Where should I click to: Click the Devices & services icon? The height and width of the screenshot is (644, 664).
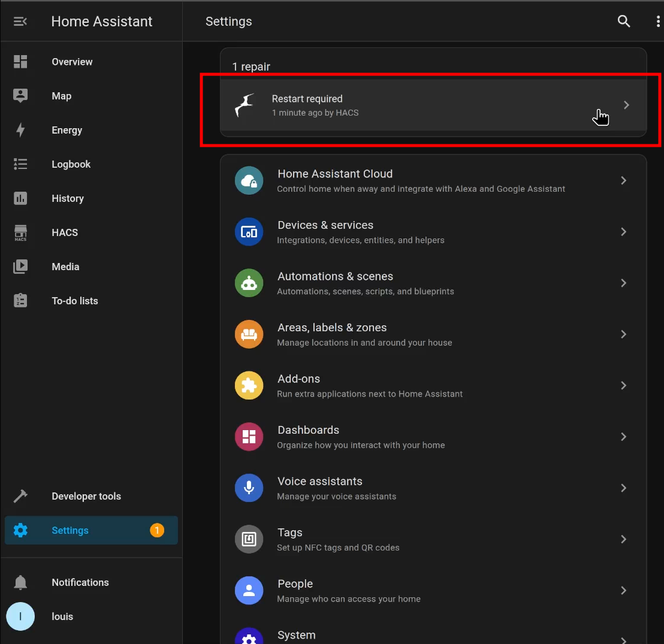(x=249, y=232)
